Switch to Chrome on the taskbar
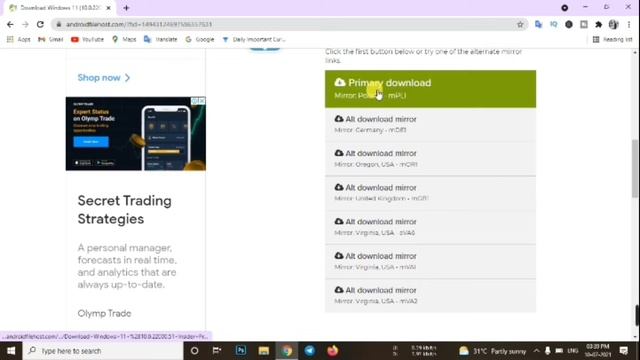The image size is (640, 360). pos(287,351)
